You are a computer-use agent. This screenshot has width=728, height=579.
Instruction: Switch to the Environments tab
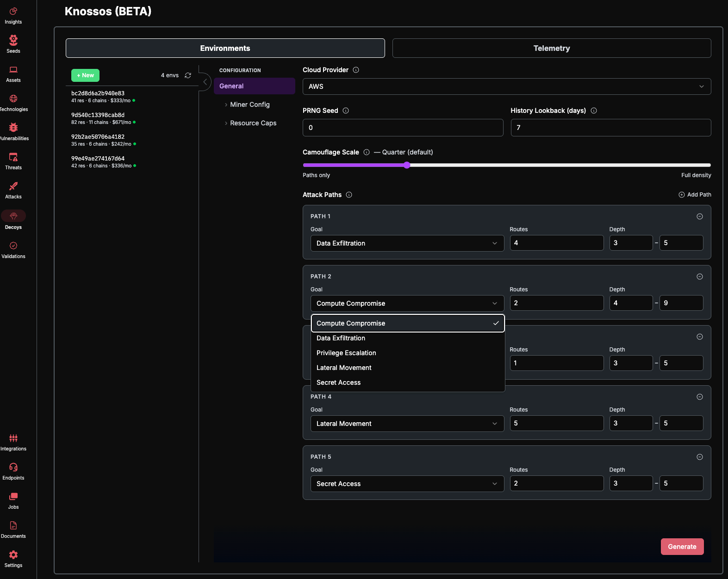tap(225, 48)
